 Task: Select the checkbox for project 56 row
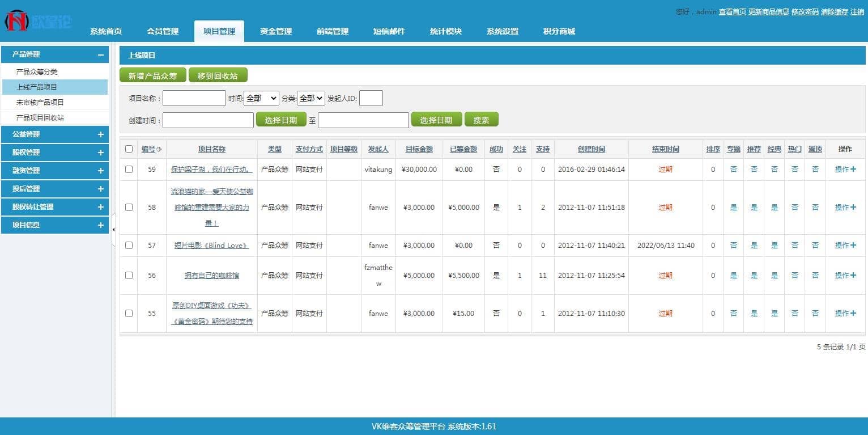pyautogui.click(x=129, y=276)
